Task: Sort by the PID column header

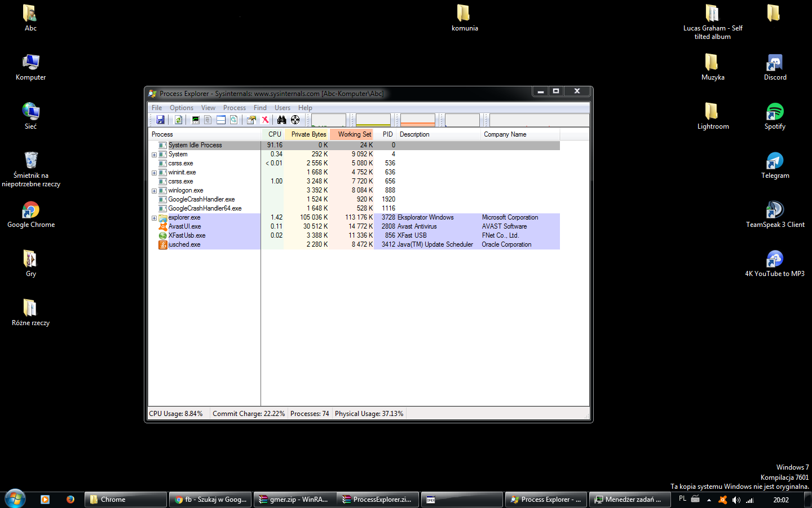Action: [x=386, y=134]
